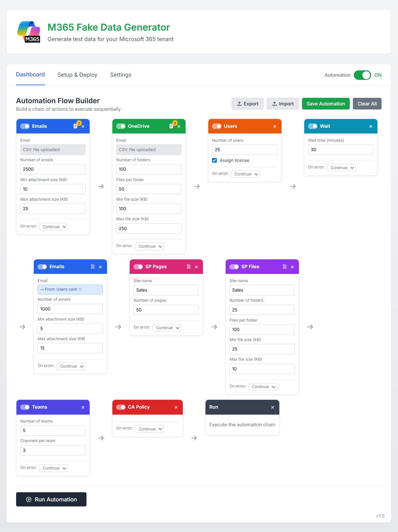Toggle the SP Pages card switch

click(138, 267)
